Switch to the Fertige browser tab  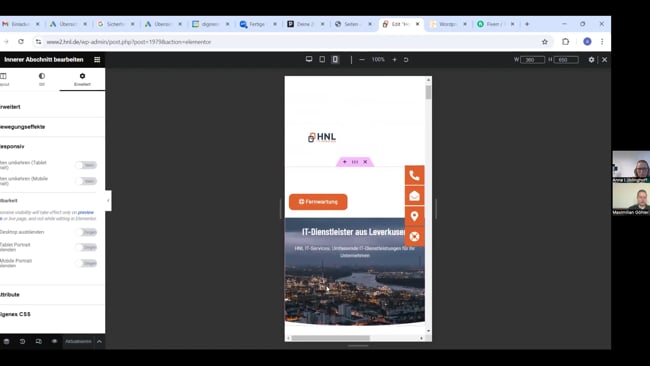(x=257, y=24)
